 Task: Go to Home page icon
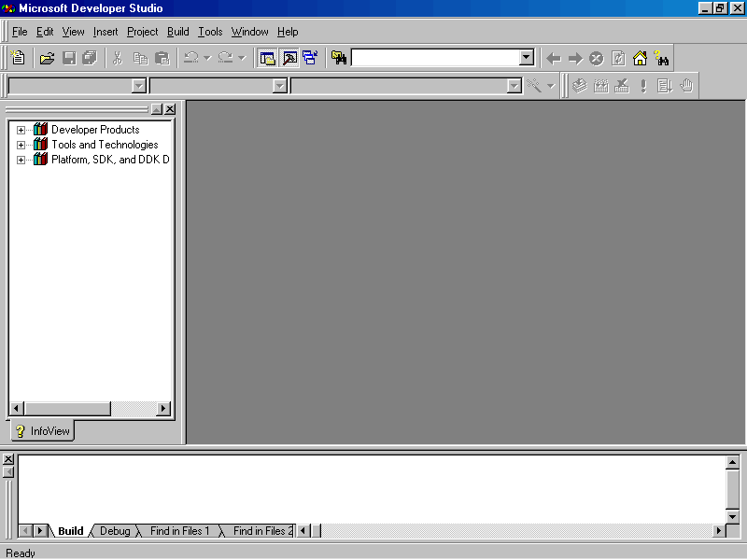[x=640, y=58]
